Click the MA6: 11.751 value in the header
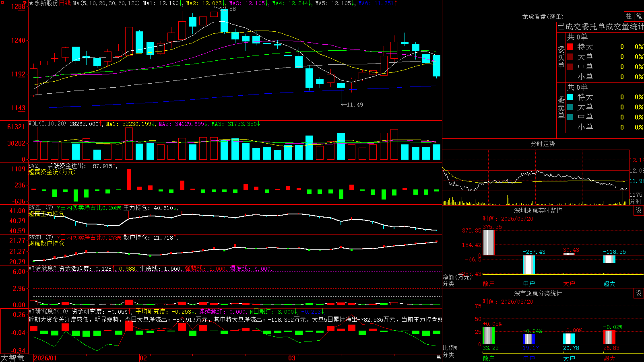 (x=378, y=3)
